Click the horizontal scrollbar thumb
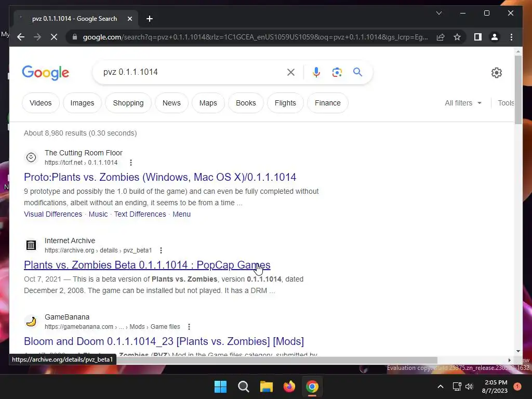The image size is (532, 399). point(277,360)
